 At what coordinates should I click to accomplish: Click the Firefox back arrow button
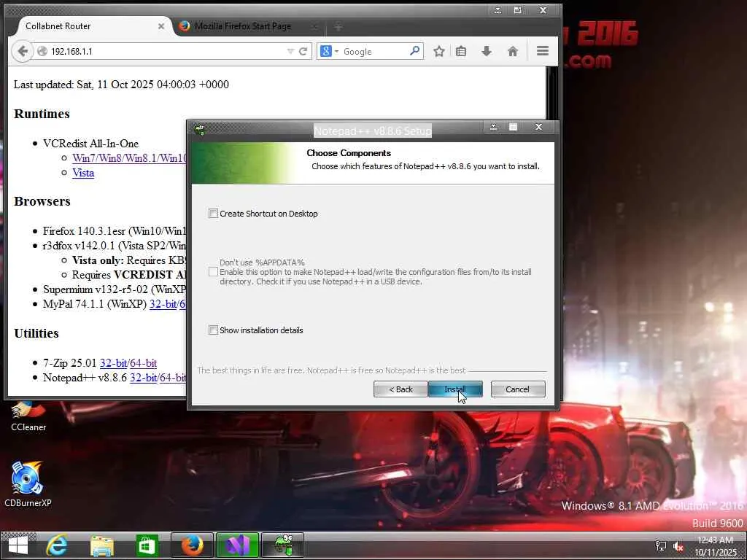[x=22, y=51]
